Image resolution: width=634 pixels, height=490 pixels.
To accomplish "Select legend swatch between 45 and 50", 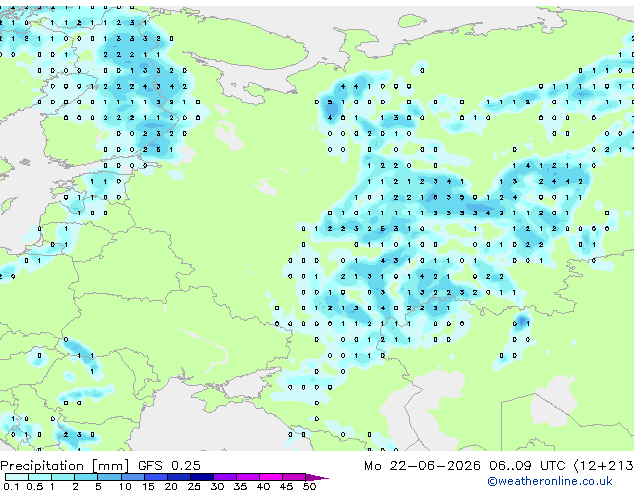I will pos(294,477).
